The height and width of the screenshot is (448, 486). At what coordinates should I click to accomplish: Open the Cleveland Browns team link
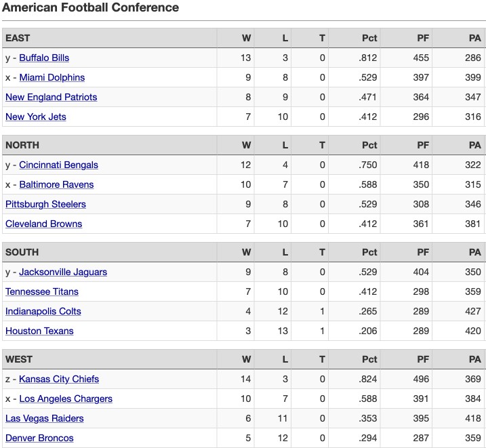(x=43, y=224)
